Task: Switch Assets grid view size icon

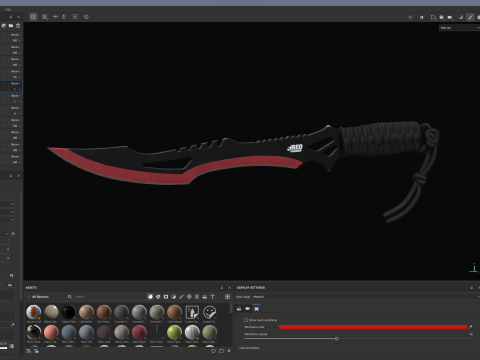Action: tap(228, 297)
